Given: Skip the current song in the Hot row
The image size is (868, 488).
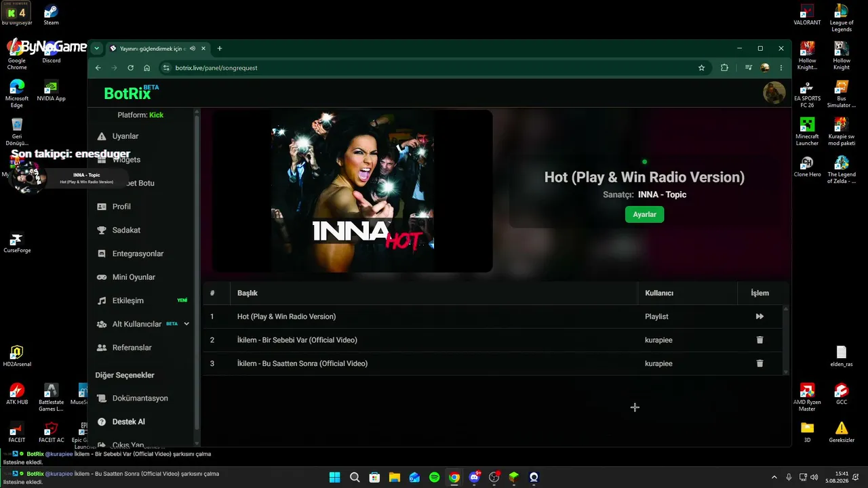Looking at the screenshot, I should point(759,317).
